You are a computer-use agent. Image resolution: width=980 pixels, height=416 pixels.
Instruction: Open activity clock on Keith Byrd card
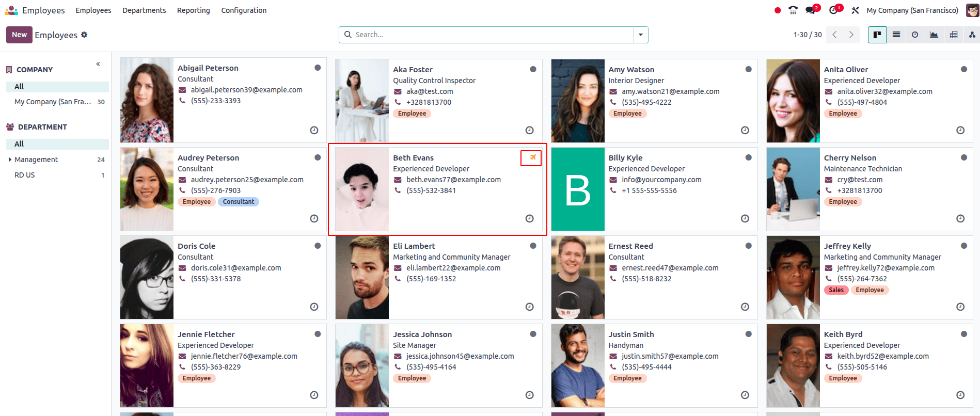(x=960, y=395)
